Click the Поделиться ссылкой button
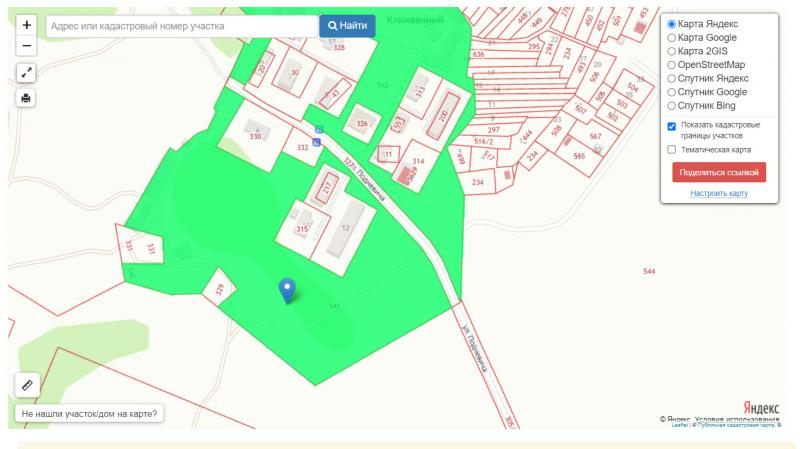This screenshot has height=449, width=800. [x=719, y=172]
